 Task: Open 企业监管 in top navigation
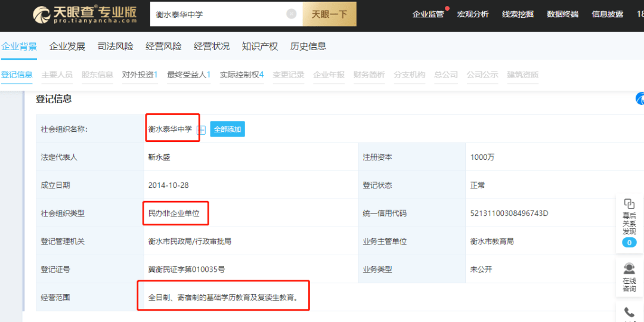tap(428, 14)
